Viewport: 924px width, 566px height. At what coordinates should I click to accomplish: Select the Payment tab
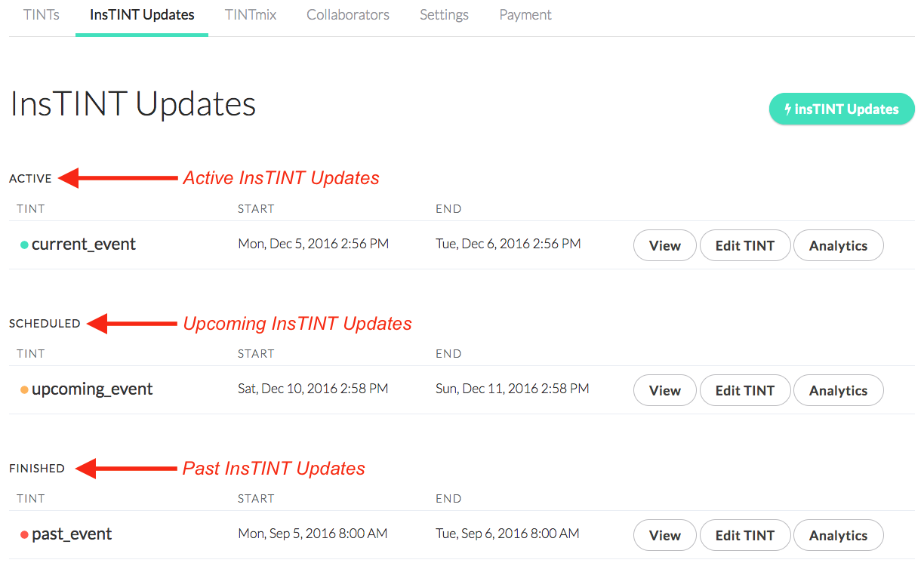tap(525, 14)
